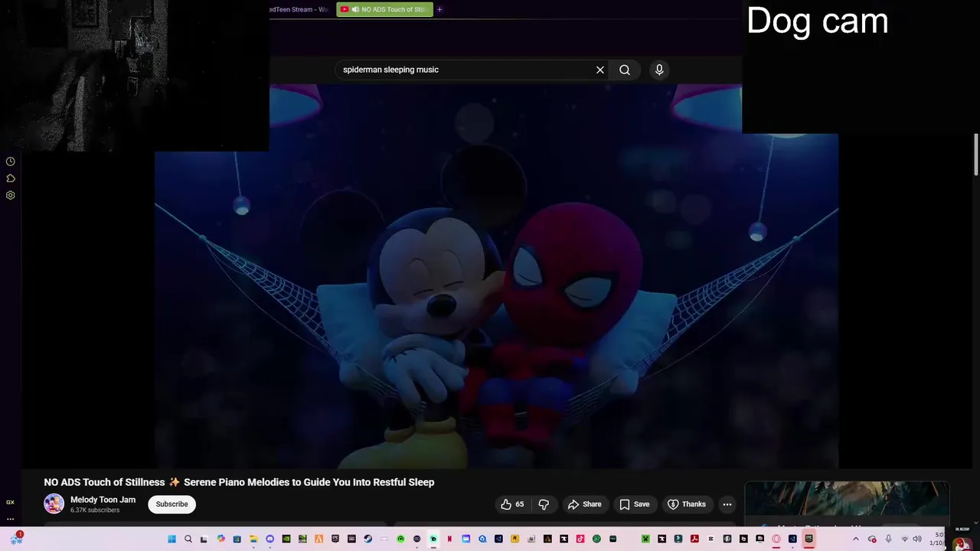Open Extensions from the Opera GX sidebar

pos(11,178)
